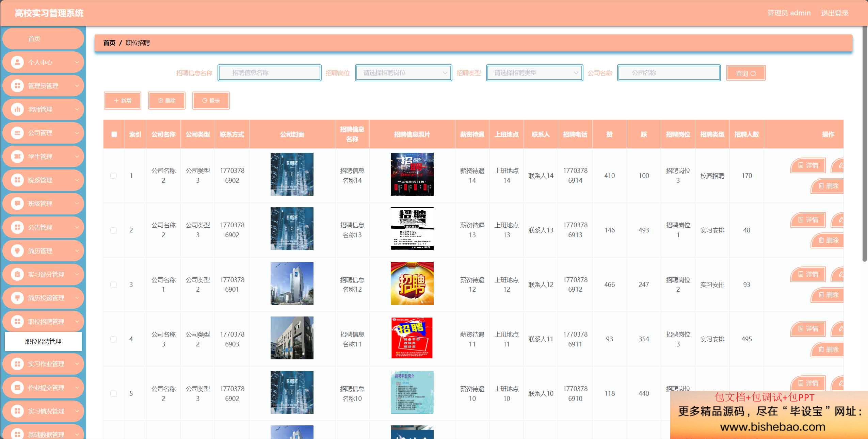
Task: Focus the 招聘信息名称 search input
Action: [x=269, y=73]
